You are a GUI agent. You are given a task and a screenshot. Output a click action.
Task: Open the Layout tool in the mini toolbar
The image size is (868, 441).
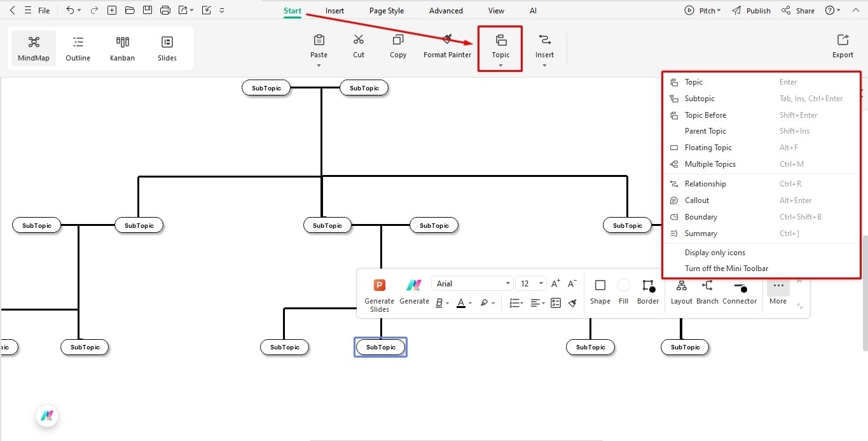[x=681, y=291]
